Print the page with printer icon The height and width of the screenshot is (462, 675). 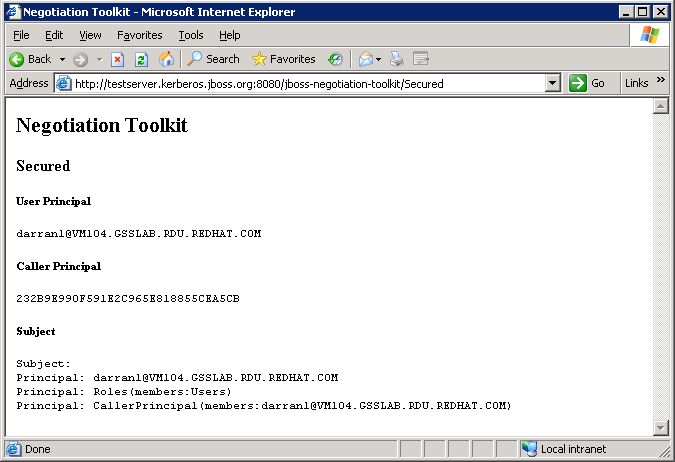(397, 59)
